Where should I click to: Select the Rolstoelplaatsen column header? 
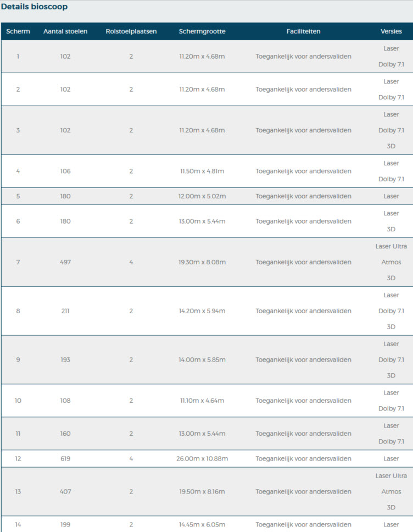(x=131, y=31)
